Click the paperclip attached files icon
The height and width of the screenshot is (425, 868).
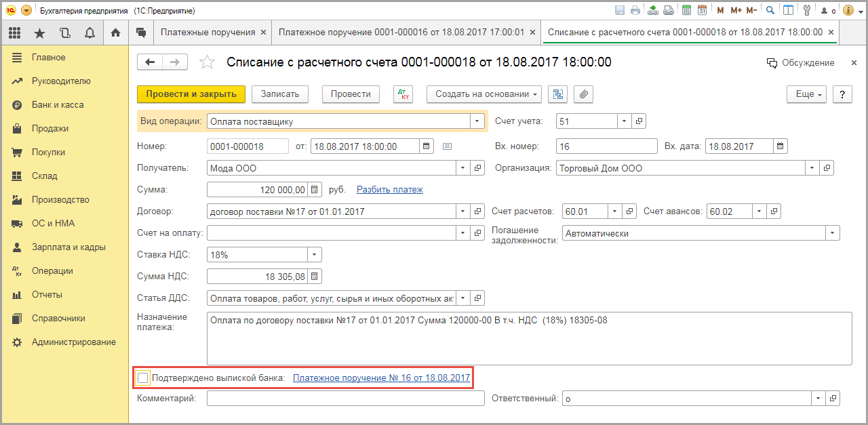583,94
